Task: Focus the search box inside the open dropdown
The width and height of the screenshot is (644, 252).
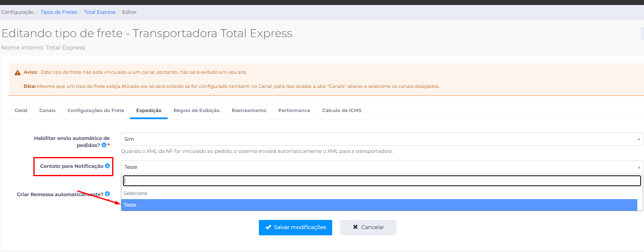Action: coord(382,181)
